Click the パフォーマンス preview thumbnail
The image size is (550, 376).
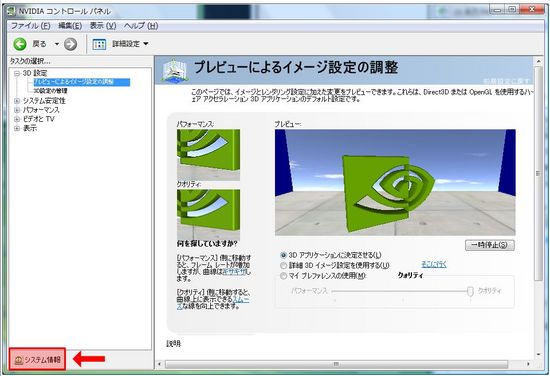(208, 155)
